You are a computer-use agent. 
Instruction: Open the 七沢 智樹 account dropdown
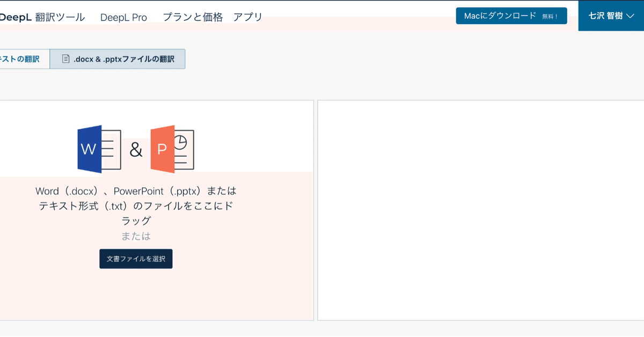tap(611, 16)
